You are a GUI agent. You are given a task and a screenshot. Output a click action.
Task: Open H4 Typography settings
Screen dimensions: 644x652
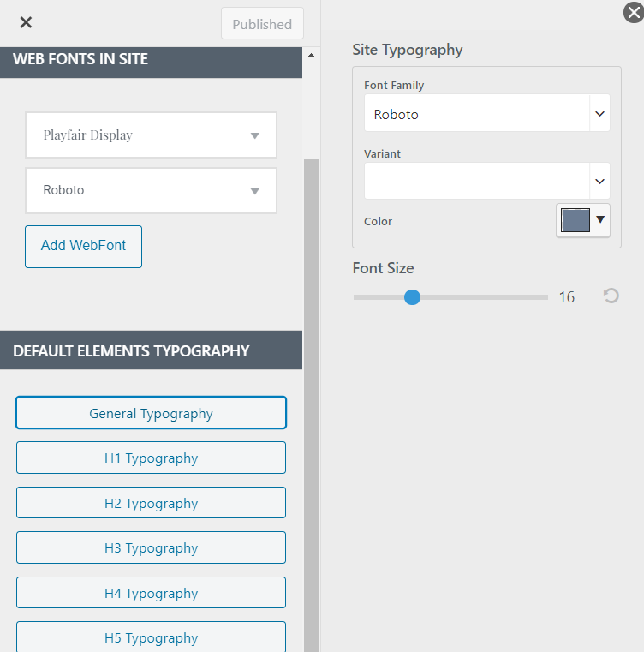pos(151,594)
